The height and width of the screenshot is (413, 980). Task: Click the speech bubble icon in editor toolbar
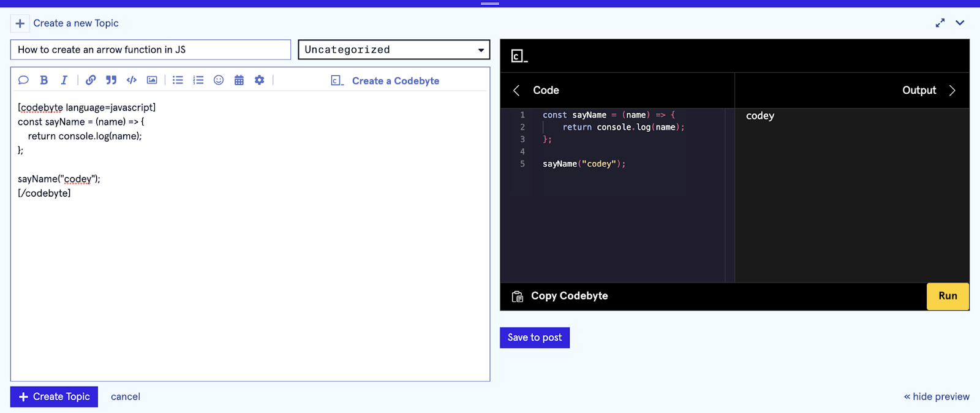tap(23, 80)
